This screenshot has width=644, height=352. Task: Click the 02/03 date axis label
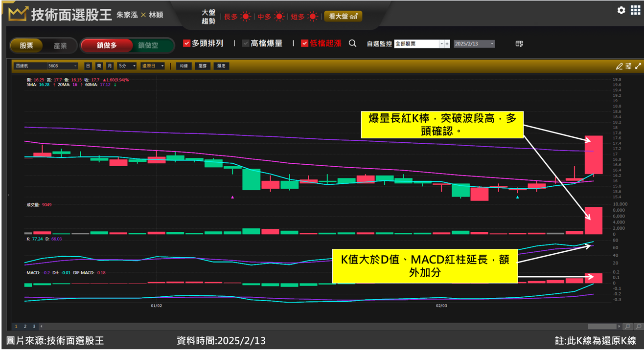click(441, 306)
